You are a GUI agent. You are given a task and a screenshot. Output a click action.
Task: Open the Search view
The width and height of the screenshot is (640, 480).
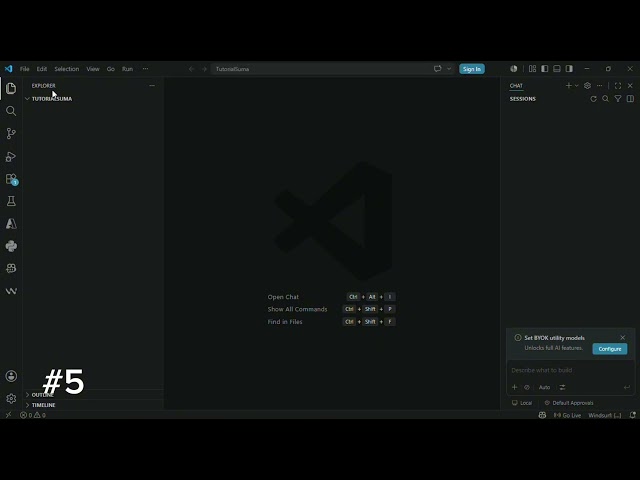pos(11,111)
